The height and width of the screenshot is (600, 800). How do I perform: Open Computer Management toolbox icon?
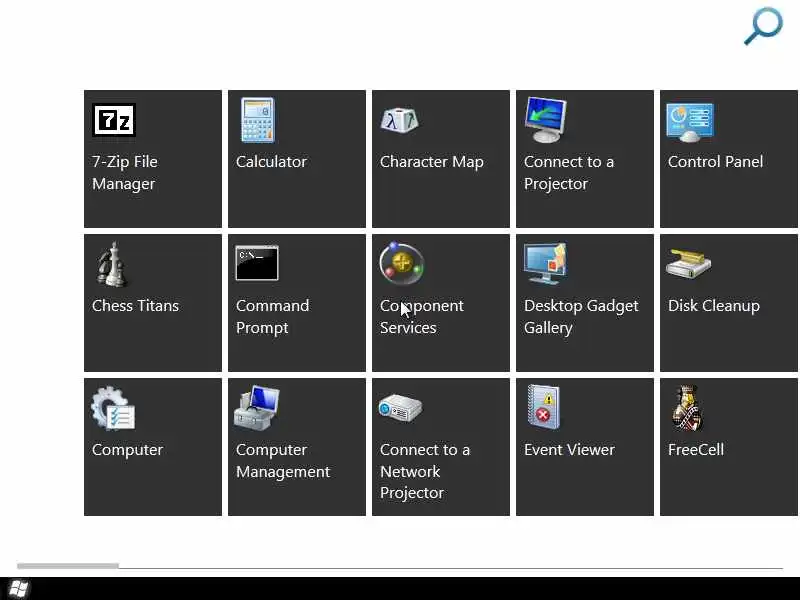pyautogui.click(x=257, y=408)
